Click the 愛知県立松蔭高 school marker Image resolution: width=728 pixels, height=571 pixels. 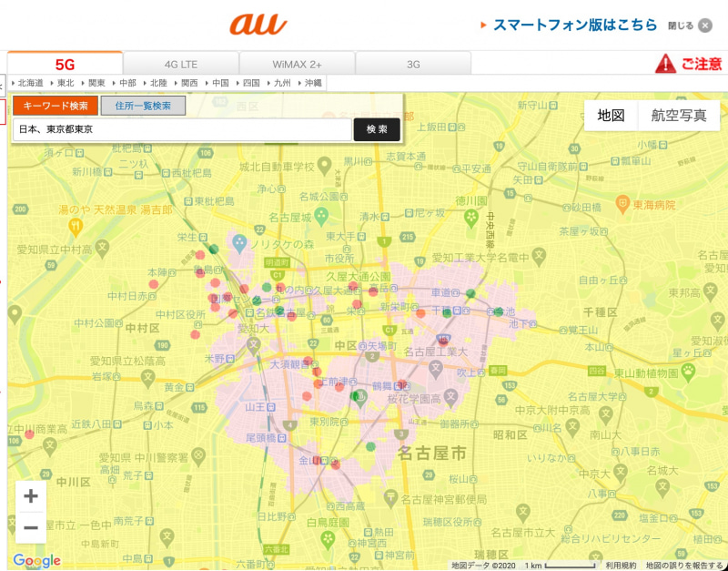pos(147,377)
